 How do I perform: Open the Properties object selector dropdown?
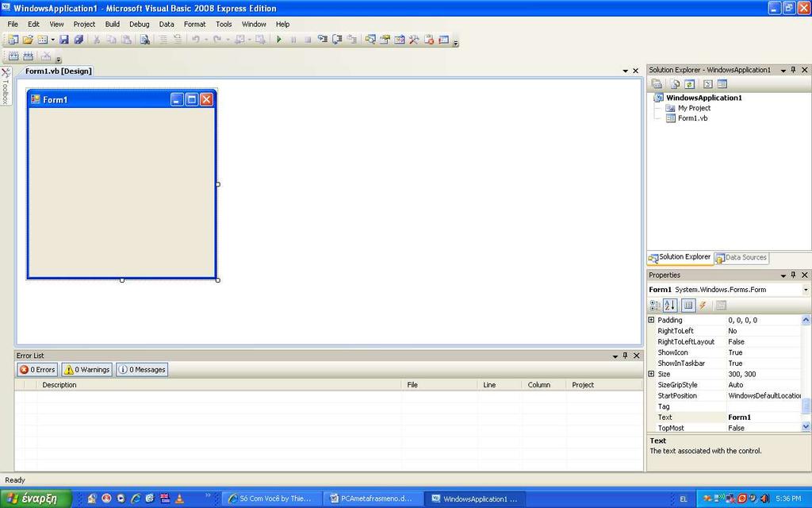point(806,290)
